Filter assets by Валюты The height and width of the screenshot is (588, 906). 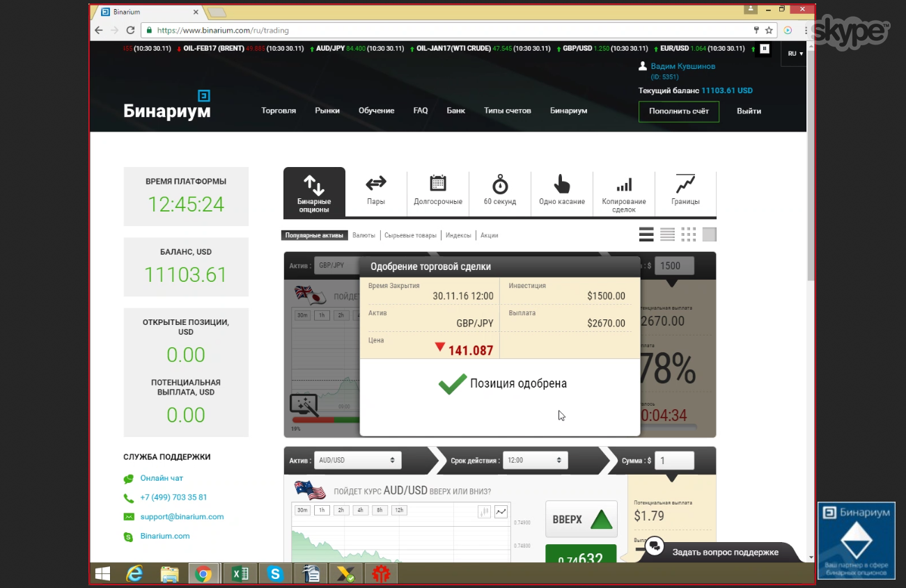tap(364, 235)
